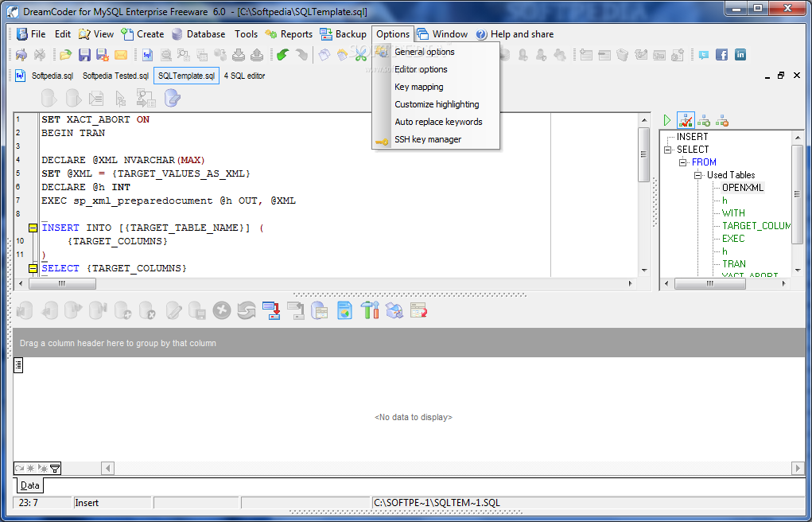Open Help and share menu

(x=515, y=34)
